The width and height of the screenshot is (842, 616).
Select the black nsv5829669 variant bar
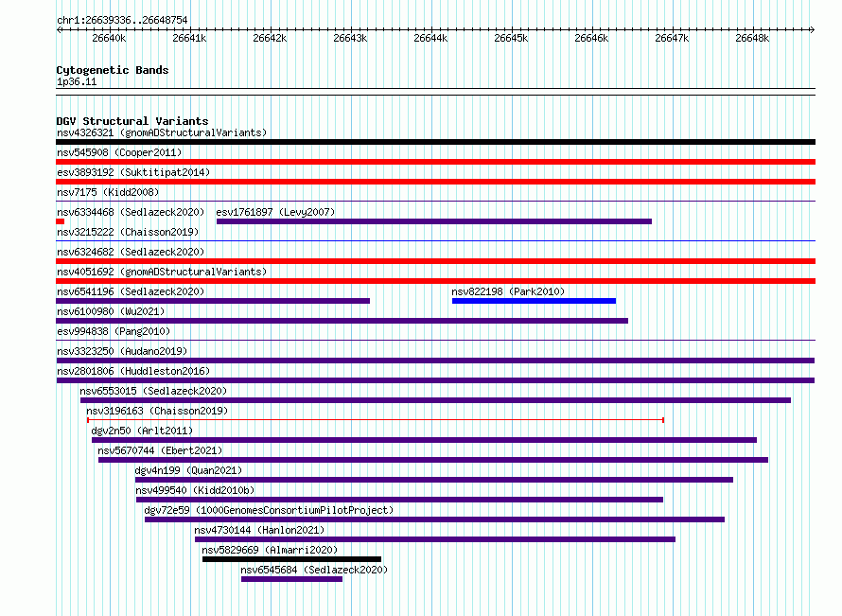291,559
